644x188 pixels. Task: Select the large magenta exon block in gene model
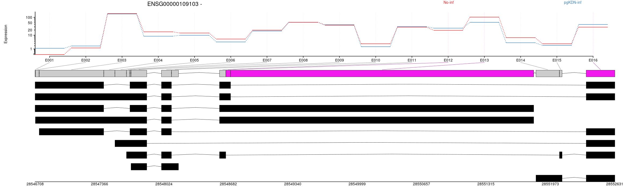[x=382, y=74]
